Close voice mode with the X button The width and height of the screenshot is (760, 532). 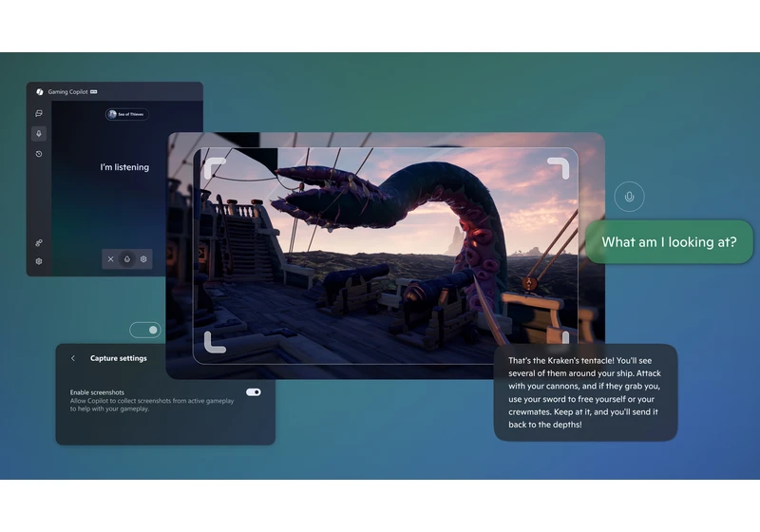click(x=110, y=259)
